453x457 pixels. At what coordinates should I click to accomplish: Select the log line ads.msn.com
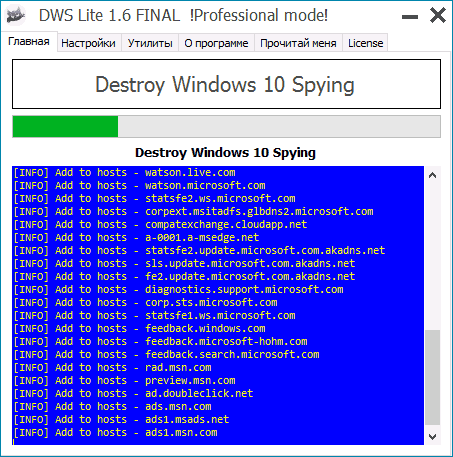coord(112,407)
